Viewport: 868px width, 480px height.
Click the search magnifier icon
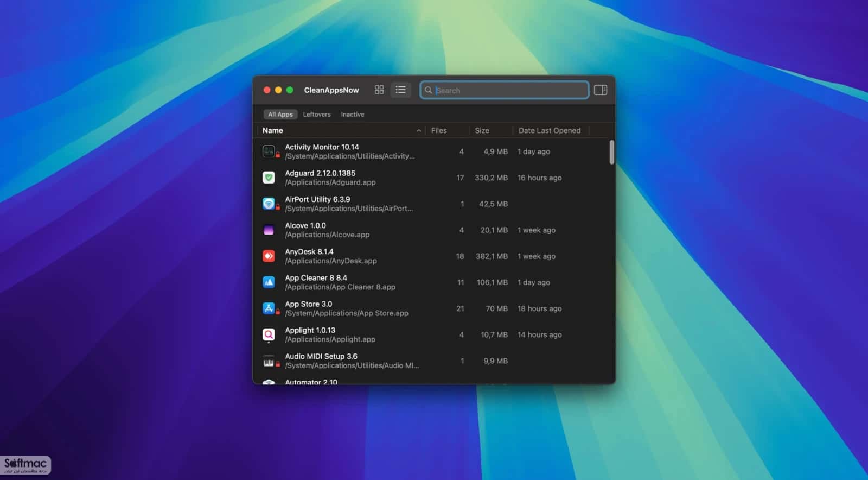(429, 90)
